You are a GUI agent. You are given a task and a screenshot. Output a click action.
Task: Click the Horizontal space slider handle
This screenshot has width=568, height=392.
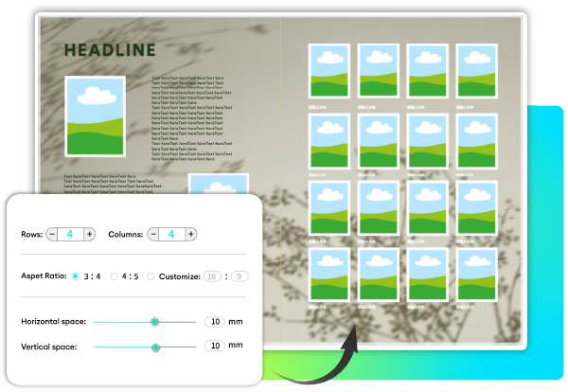pyautogui.click(x=154, y=322)
